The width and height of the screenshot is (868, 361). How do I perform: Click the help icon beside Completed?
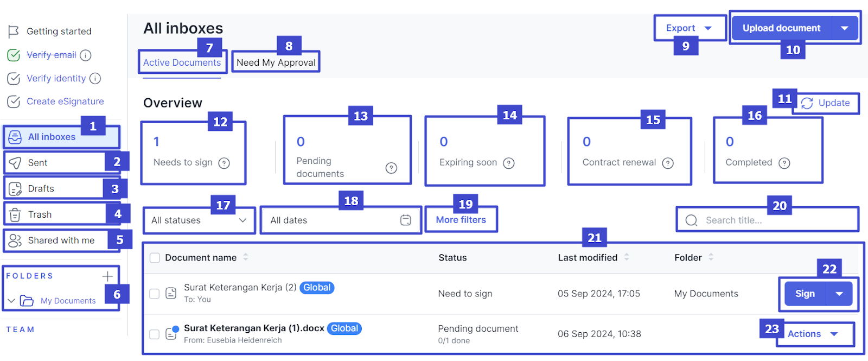(x=784, y=163)
